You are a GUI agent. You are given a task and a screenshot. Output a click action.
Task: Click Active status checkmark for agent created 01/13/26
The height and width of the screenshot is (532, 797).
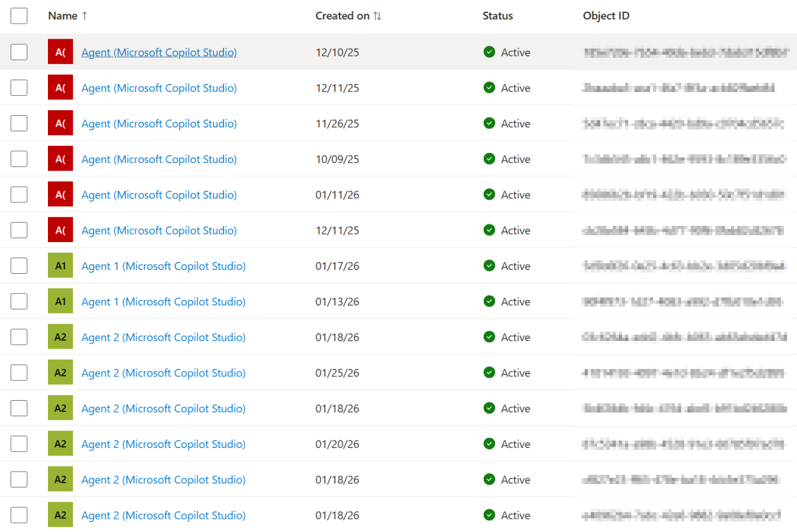[x=489, y=302]
